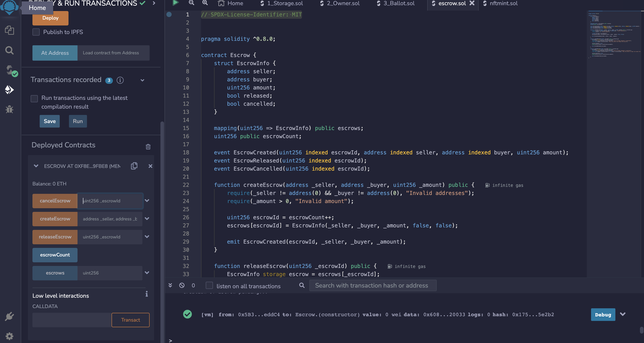This screenshot has width=644, height=343.
Task: Click the escrowCount button
Action: [x=55, y=255]
